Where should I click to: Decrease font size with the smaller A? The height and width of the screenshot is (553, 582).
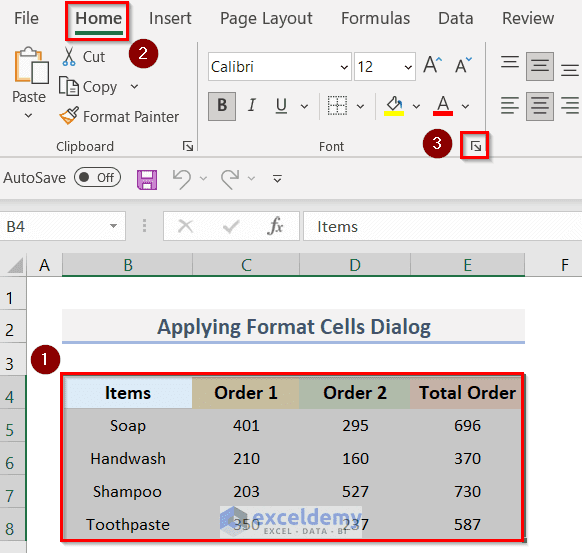(463, 65)
